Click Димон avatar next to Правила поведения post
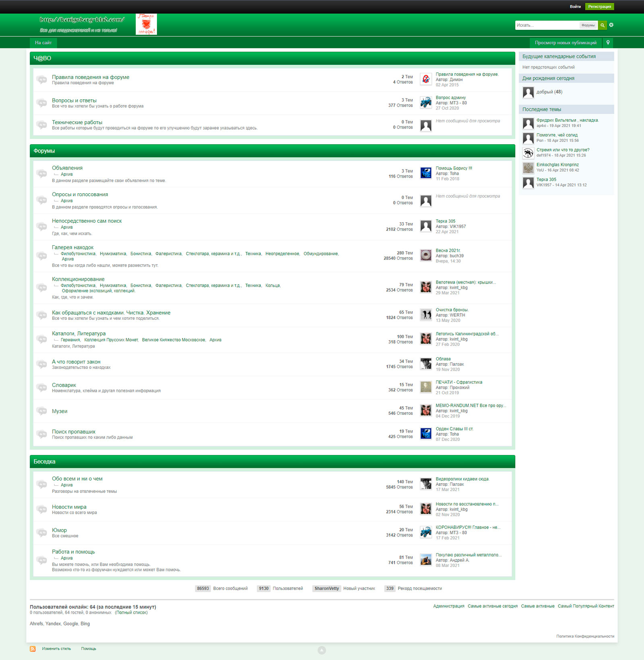644x660 pixels. click(426, 79)
